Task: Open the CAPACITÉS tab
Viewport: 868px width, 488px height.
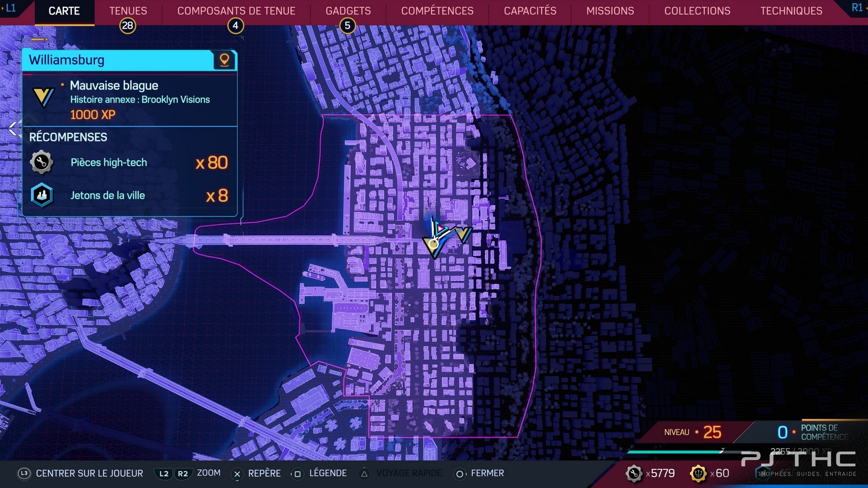Action: tap(530, 11)
